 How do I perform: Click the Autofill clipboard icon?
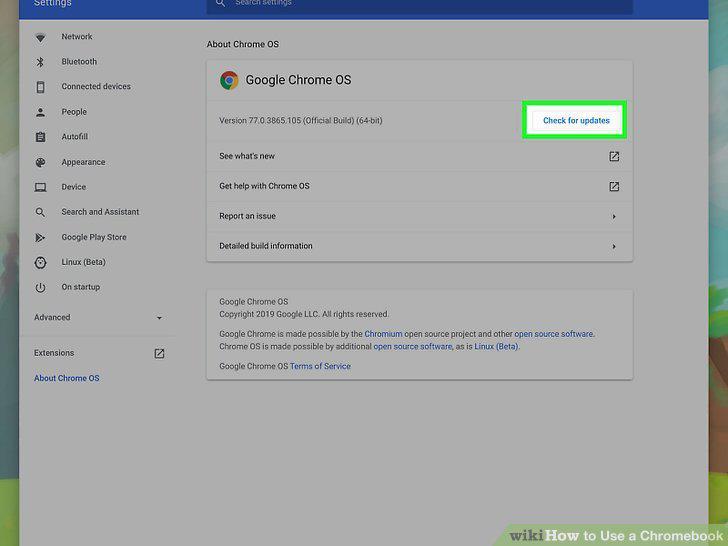[x=40, y=137]
